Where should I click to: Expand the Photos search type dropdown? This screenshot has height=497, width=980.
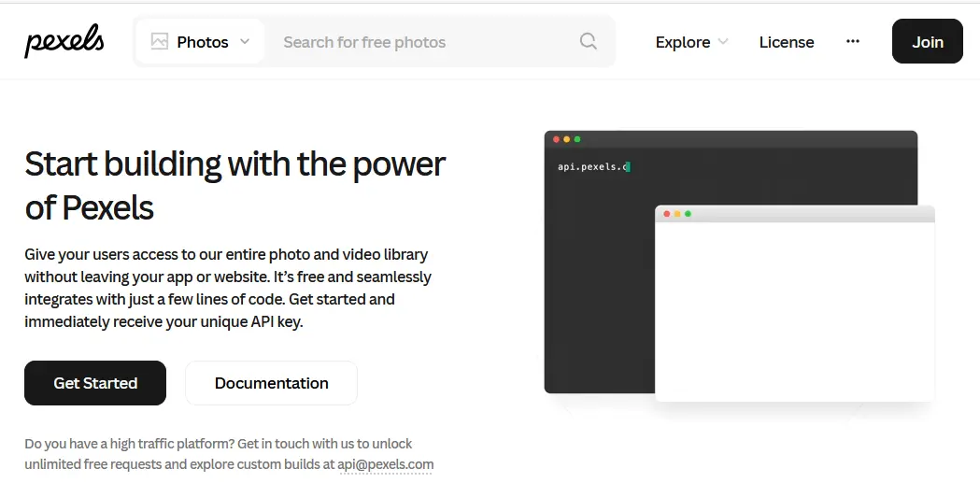(x=200, y=42)
